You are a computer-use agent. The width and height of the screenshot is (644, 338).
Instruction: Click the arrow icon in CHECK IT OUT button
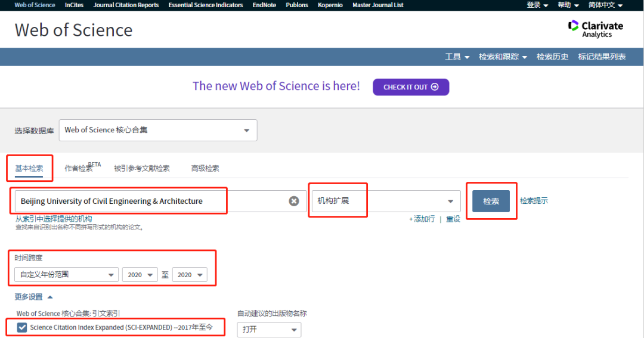435,87
